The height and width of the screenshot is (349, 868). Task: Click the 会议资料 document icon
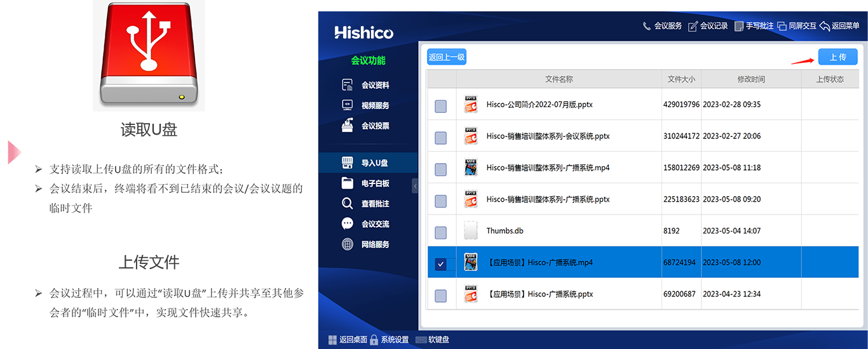(348, 85)
